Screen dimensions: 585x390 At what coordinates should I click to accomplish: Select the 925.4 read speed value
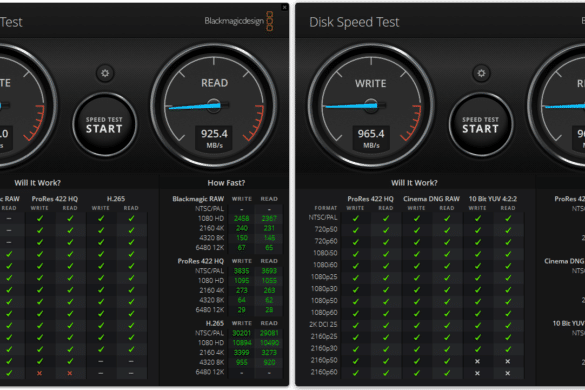(214, 134)
